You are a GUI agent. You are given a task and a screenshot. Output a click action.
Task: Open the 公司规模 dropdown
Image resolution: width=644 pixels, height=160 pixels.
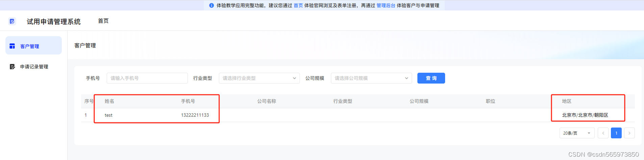pyautogui.click(x=371, y=78)
